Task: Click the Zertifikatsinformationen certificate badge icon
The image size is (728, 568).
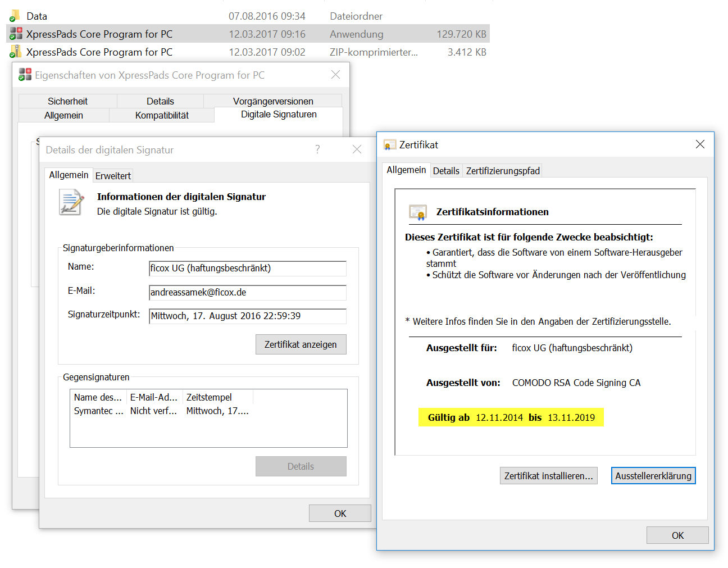Action: tap(418, 212)
